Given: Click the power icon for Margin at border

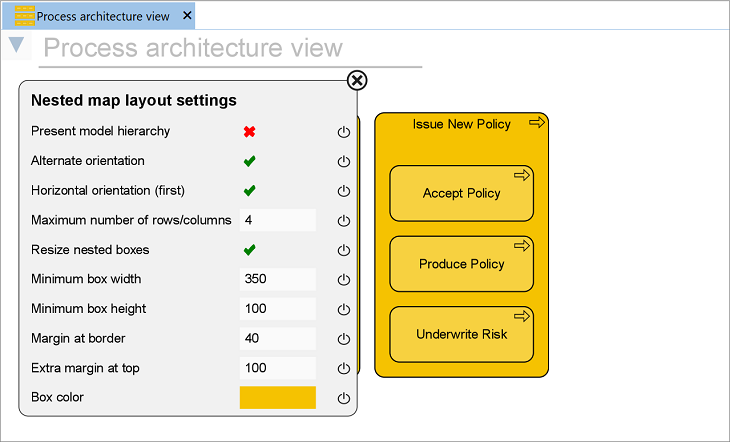Looking at the screenshot, I should click(344, 339).
